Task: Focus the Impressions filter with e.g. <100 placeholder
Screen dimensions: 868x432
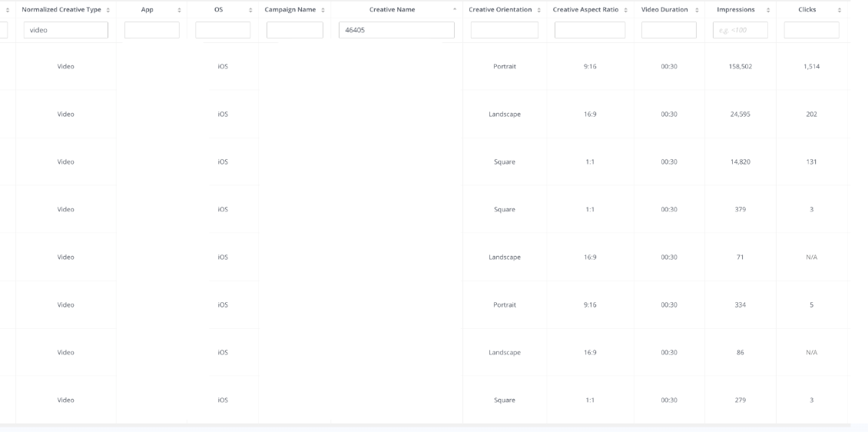Action: (x=740, y=30)
